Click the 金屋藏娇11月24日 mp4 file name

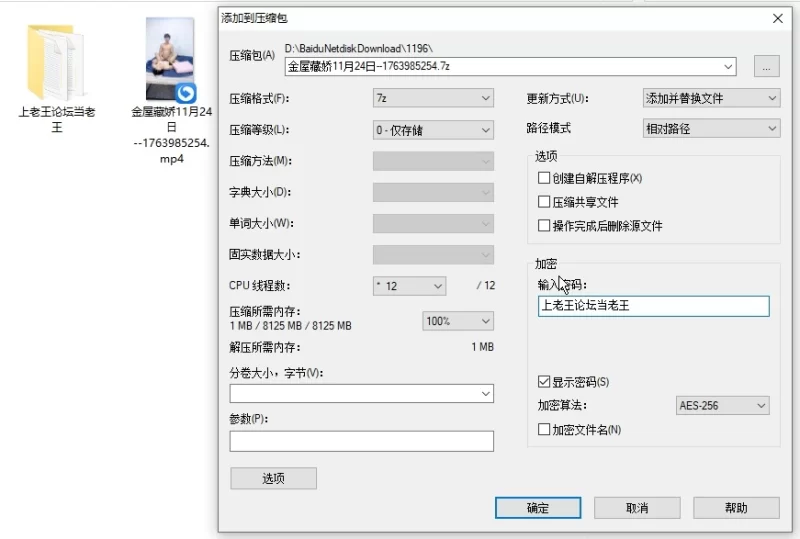pos(171,135)
